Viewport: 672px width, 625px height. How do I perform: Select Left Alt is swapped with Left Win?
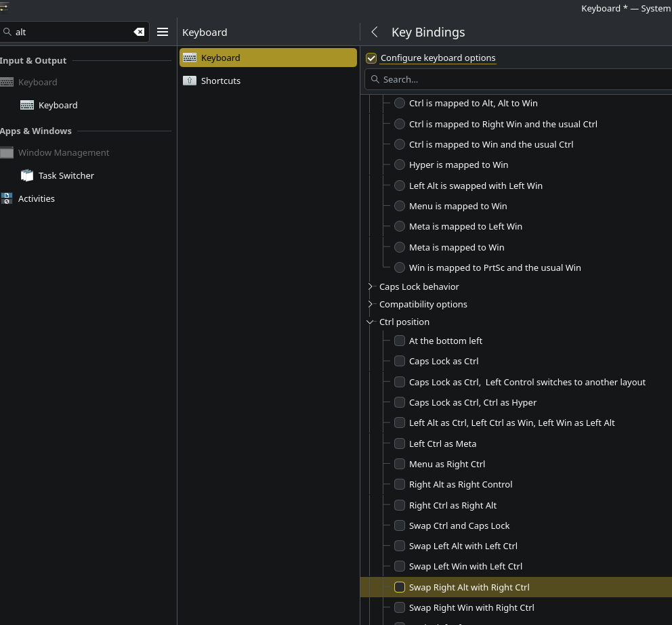pyautogui.click(x=400, y=186)
